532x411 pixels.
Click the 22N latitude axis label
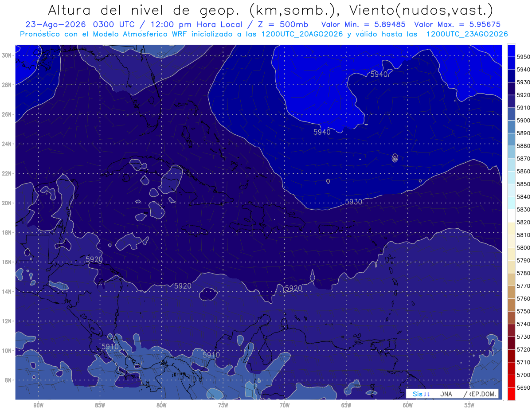point(7,173)
